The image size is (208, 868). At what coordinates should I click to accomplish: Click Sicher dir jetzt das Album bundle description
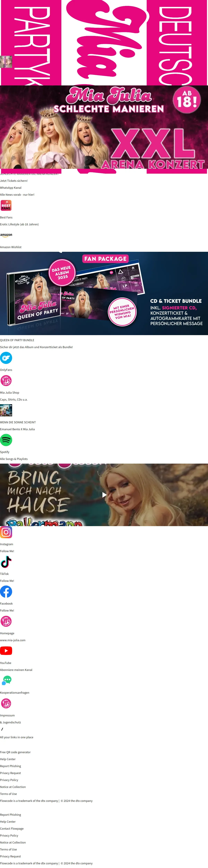pyautogui.click(x=36, y=347)
